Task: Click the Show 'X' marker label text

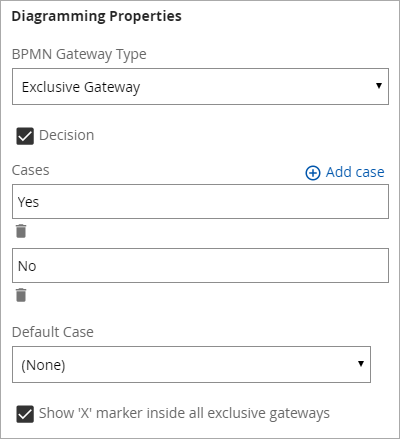Action: (184, 413)
